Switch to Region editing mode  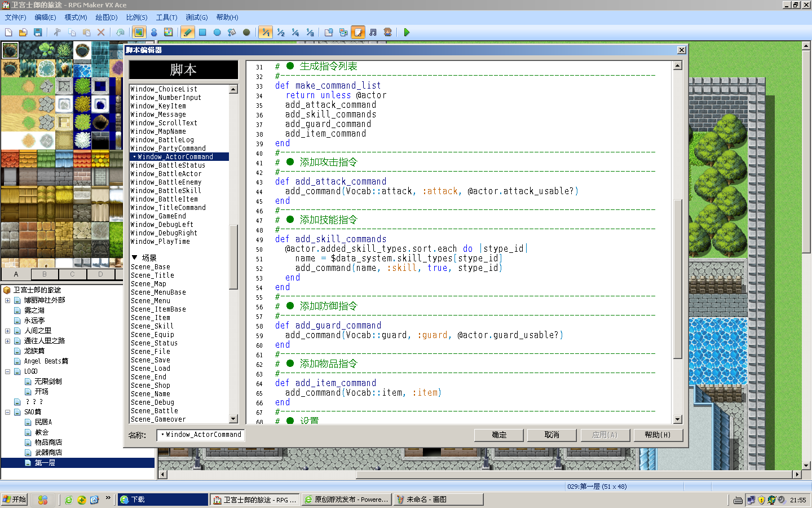(168, 33)
